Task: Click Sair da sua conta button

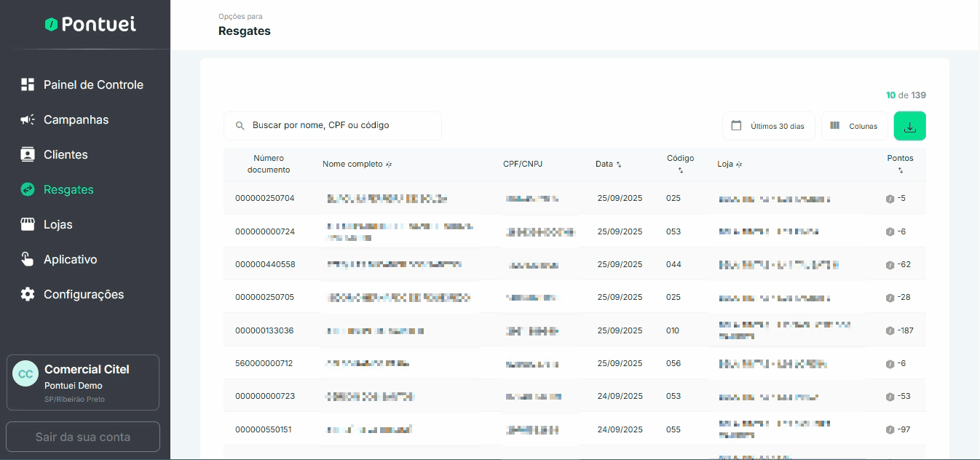Action: (x=83, y=437)
